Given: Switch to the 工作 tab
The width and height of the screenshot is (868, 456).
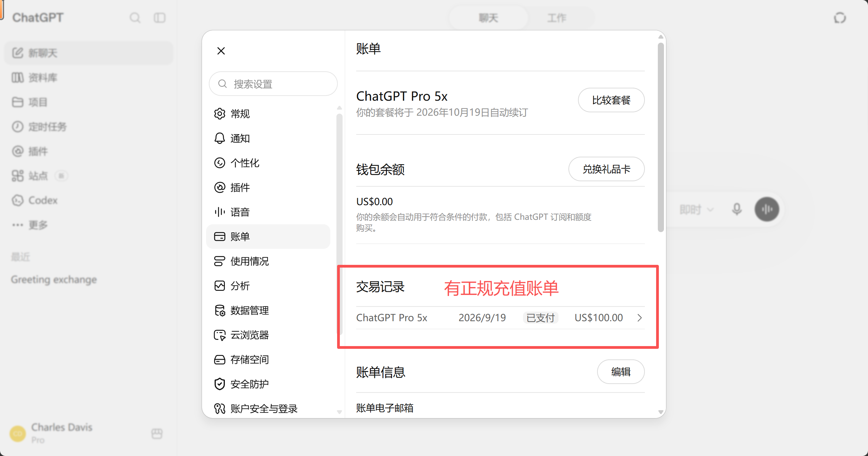Looking at the screenshot, I should pos(557,18).
